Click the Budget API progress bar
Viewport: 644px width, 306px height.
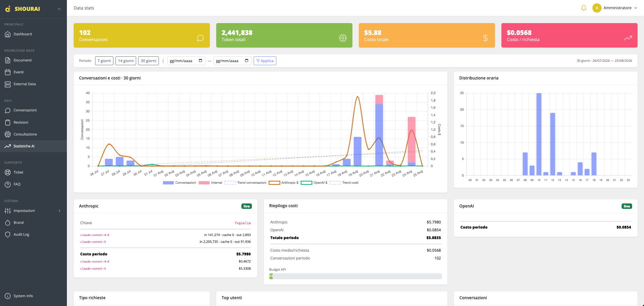pos(355,276)
